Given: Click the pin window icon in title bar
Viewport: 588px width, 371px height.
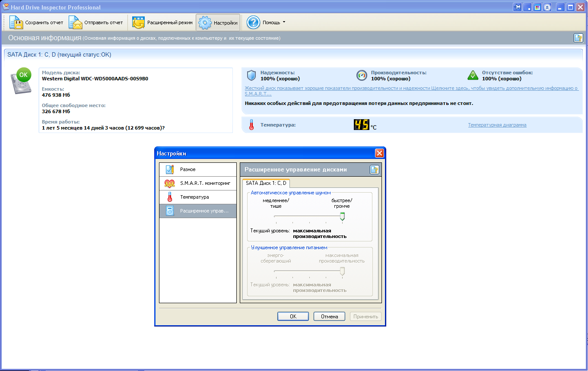Looking at the screenshot, I should (x=518, y=7).
